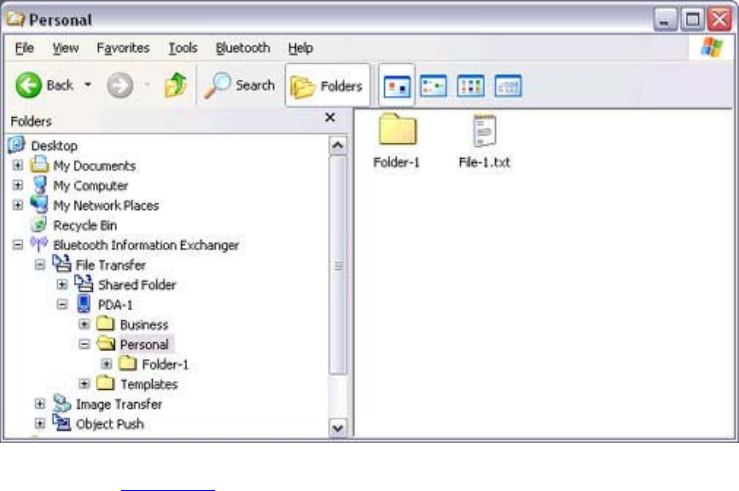Screen dimensions: 739x491
Task: Minimize the Personal window
Action: click(665, 20)
